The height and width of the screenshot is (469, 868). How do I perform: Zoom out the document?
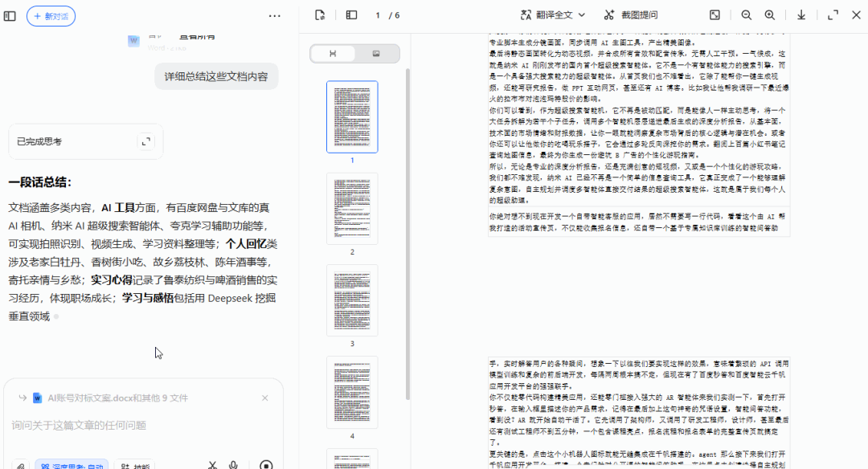point(746,15)
